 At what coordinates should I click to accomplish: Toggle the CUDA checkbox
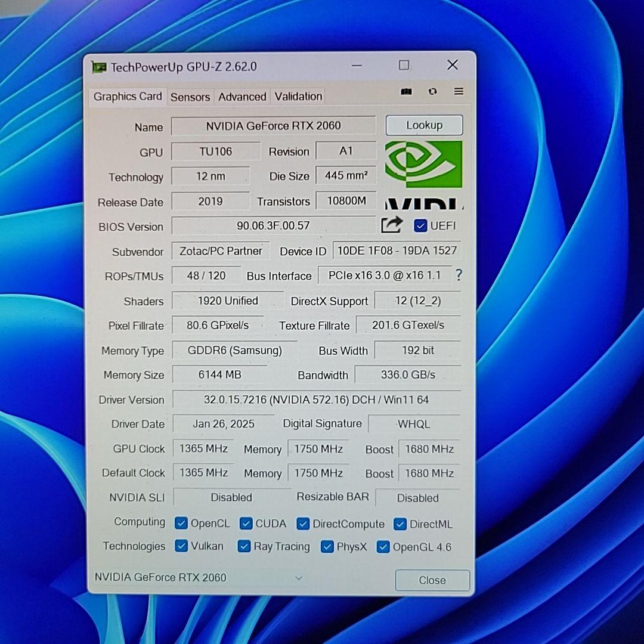(x=246, y=524)
